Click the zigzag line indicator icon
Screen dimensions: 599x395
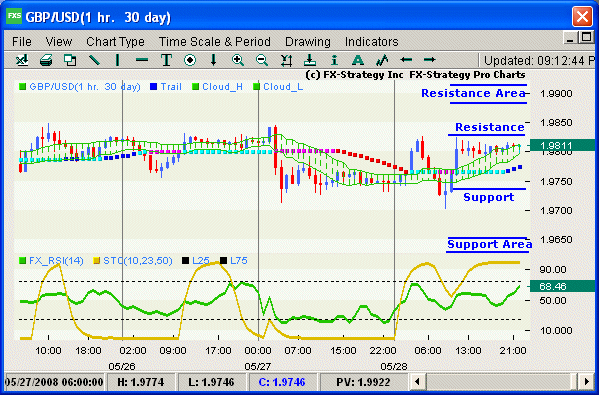click(382, 60)
